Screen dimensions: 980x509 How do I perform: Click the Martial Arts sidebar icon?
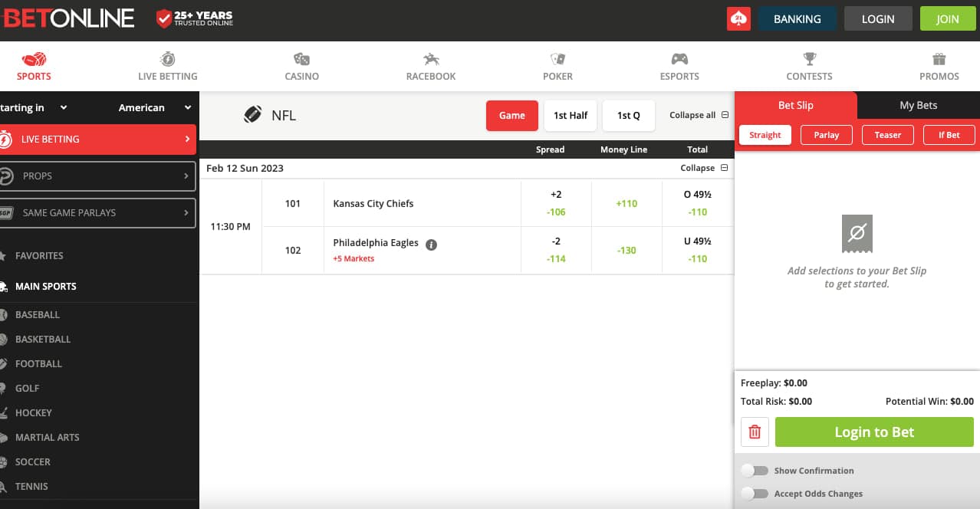4,437
